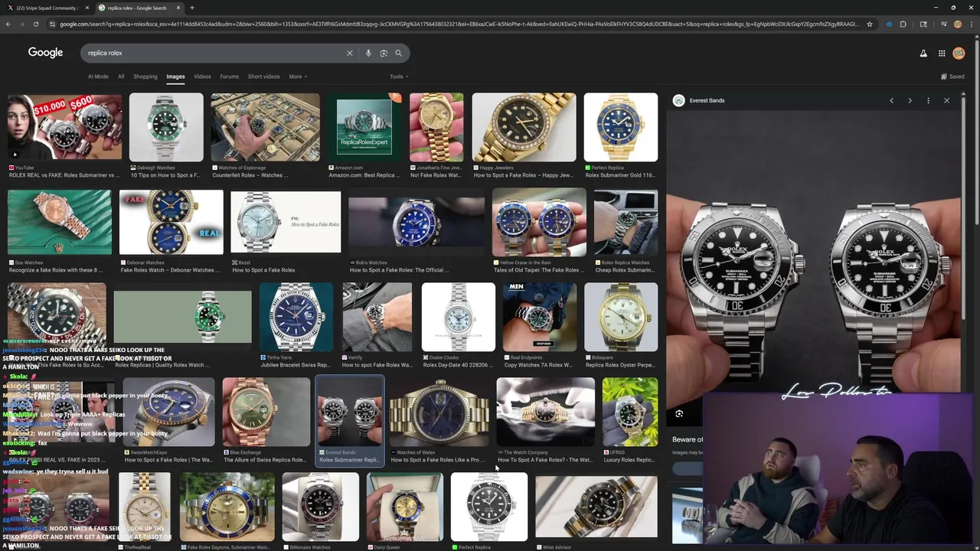Click 'Luxury Rolex Replic...' caption

(x=629, y=460)
